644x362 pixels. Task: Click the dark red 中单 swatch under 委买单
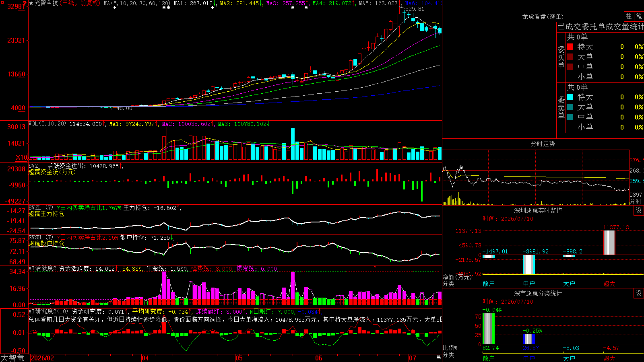[570, 67]
